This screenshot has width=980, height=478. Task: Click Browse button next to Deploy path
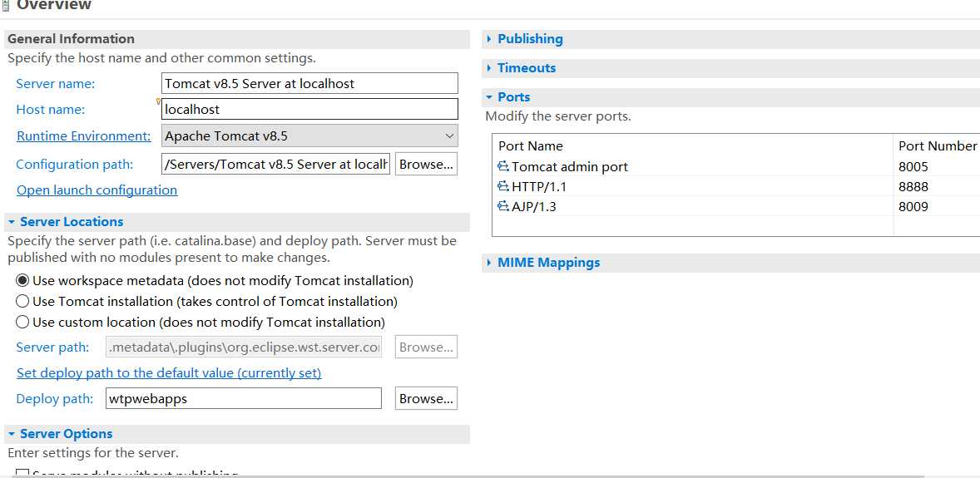[x=426, y=399]
